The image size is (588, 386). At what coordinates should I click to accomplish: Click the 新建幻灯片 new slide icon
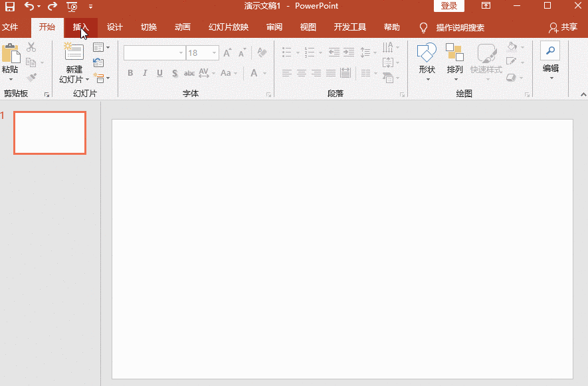(x=74, y=53)
